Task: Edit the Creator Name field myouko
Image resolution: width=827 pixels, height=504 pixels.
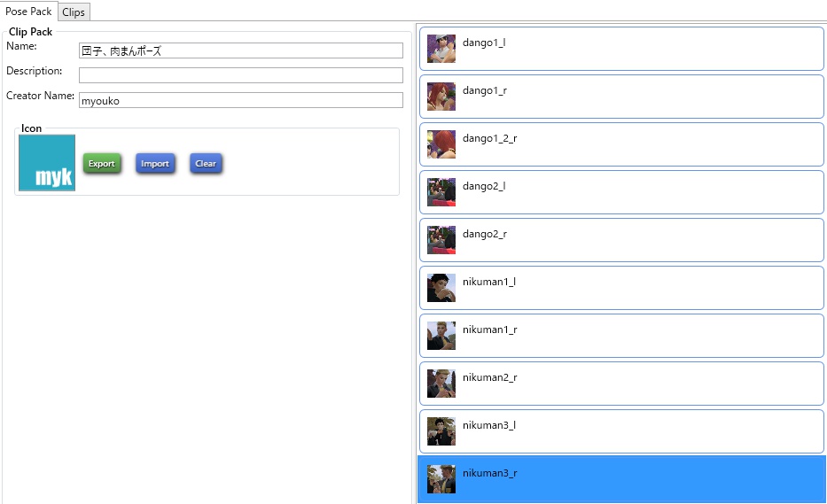Action: [x=241, y=100]
